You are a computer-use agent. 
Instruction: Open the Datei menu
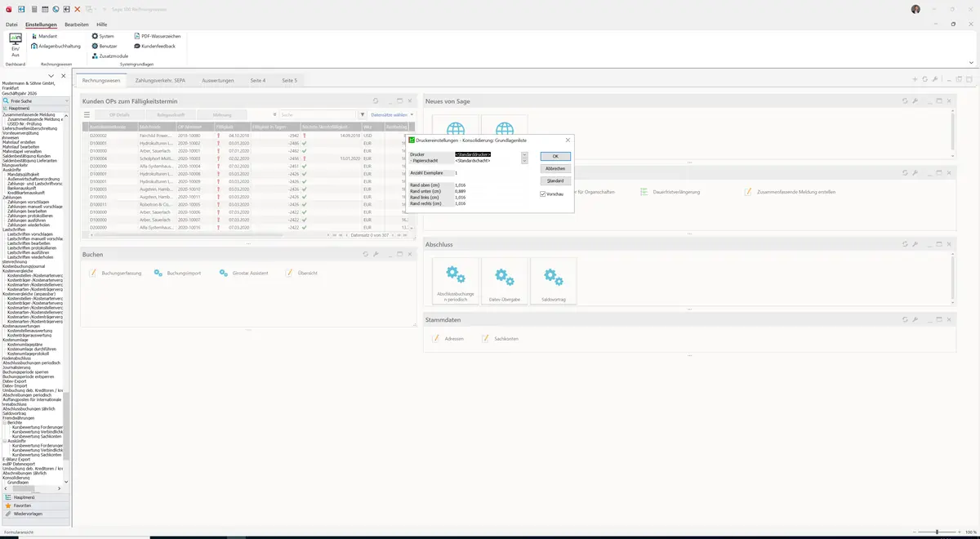click(11, 25)
